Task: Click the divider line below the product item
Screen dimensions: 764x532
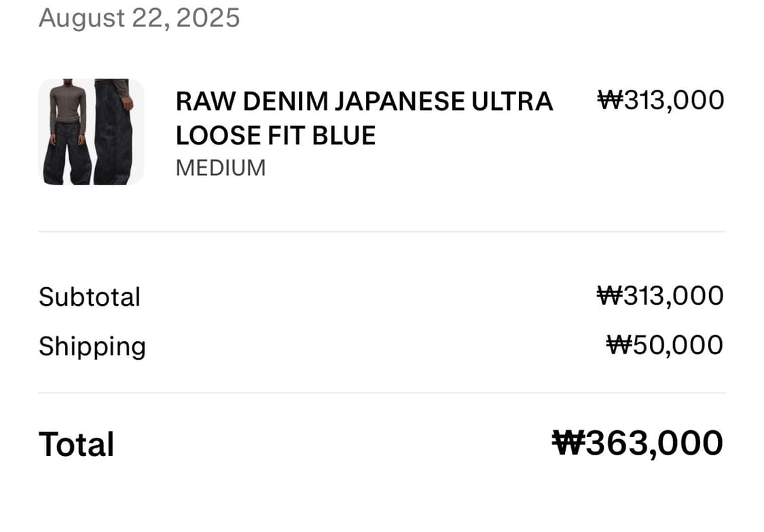Action: click(382, 231)
